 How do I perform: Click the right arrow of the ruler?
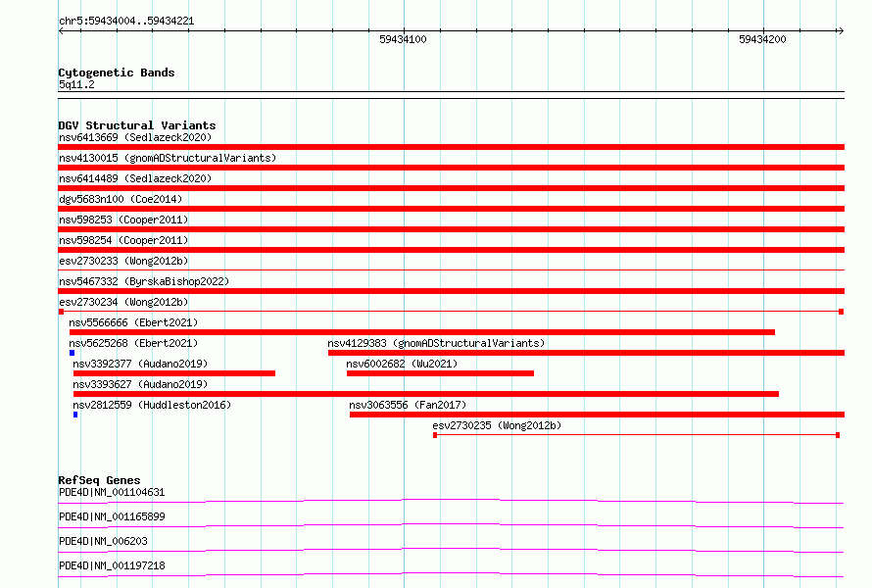click(841, 30)
